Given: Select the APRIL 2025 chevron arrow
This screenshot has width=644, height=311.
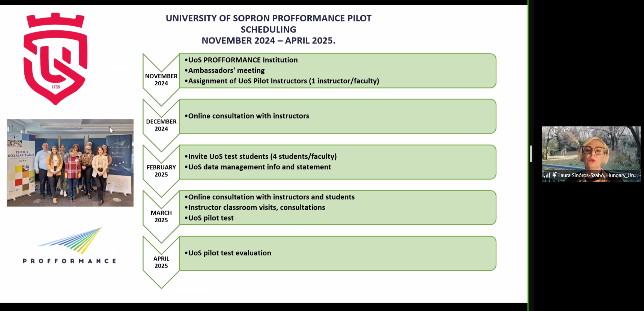Looking at the screenshot, I should tap(161, 262).
